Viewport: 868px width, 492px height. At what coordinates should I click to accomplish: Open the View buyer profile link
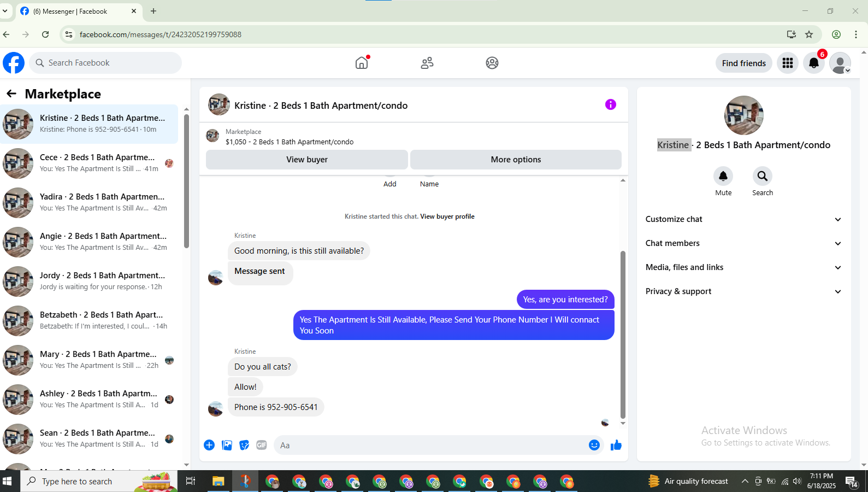(x=447, y=216)
